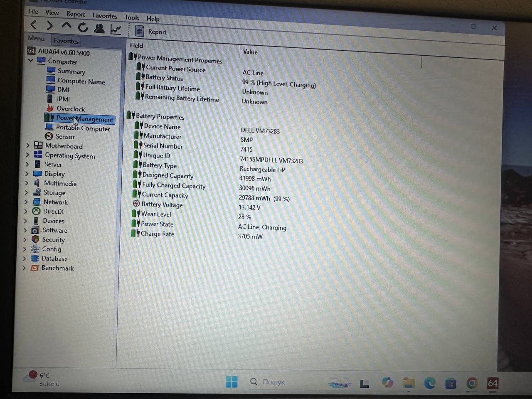Image resolution: width=532 pixels, height=399 pixels.
Task: Select the Current Power Source row
Action: point(200,70)
